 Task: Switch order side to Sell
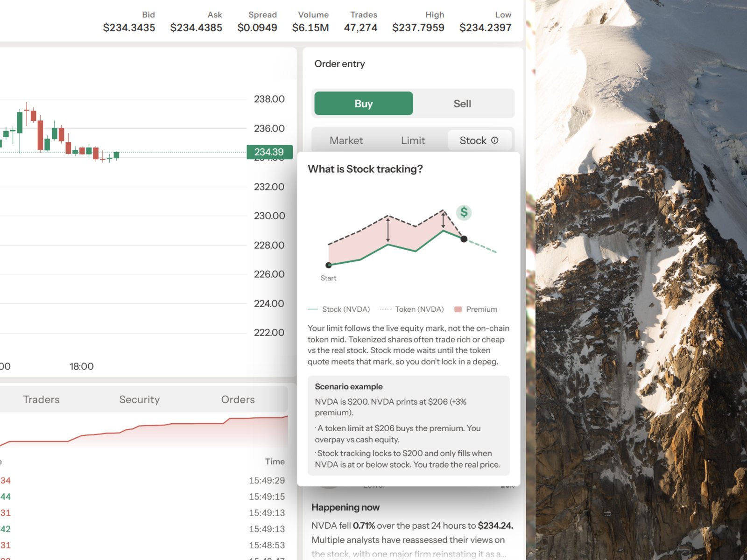click(462, 104)
